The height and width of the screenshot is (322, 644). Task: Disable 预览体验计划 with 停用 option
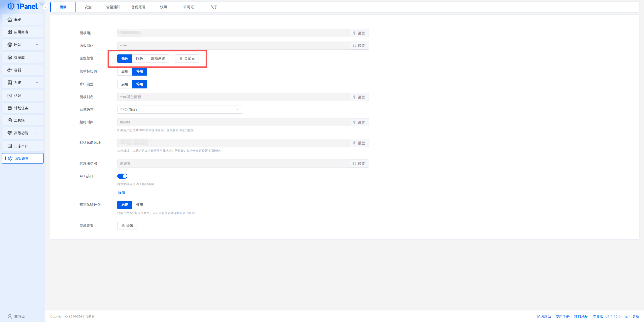coord(139,205)
